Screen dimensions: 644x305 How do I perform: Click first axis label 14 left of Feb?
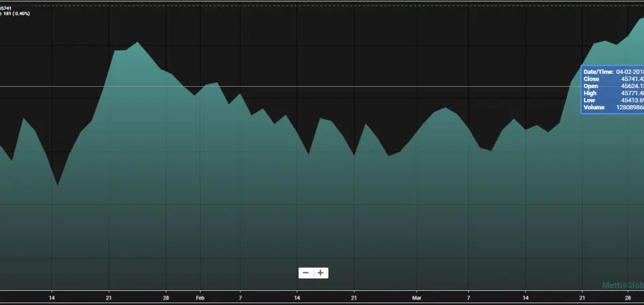click(x=52, y=297)
